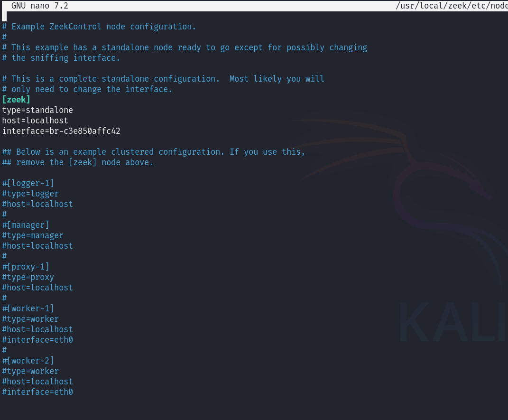Click the #[manager] section line
Viewport: 508px width, 420px height.
26,225
